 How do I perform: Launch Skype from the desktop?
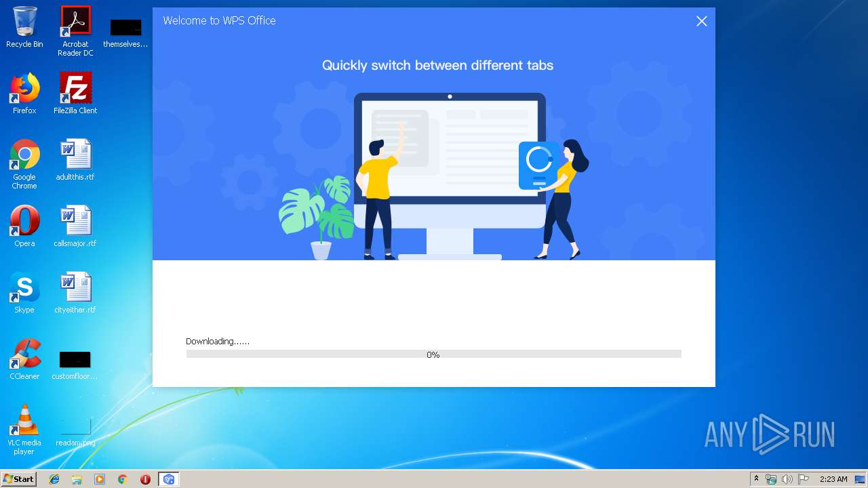tap(24, 293)
